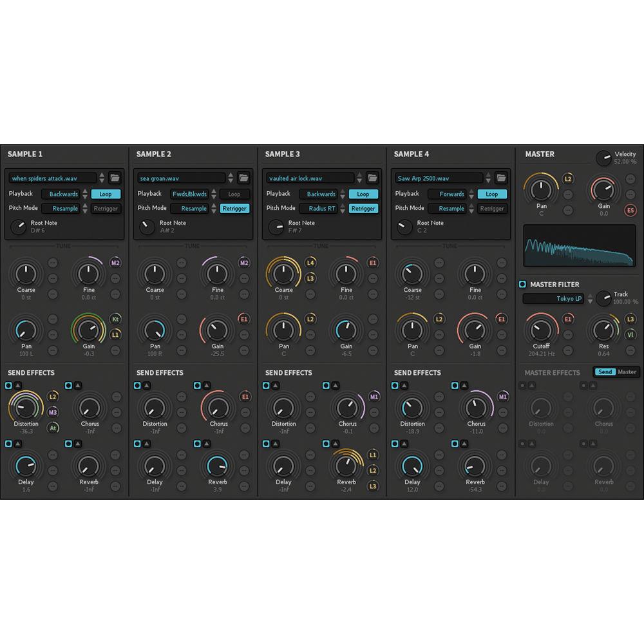Enable Loop playback on Sample 2

[234, 194]
